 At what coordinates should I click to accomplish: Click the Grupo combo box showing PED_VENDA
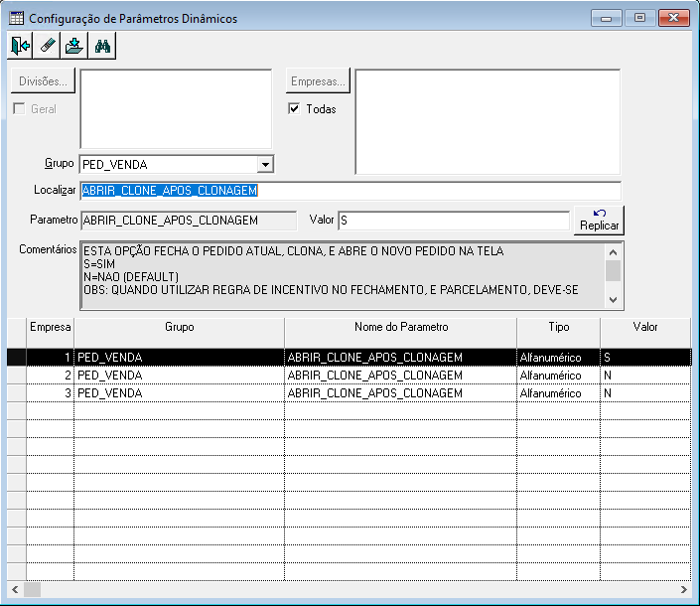pyautogui.click(x=177, y=164)
